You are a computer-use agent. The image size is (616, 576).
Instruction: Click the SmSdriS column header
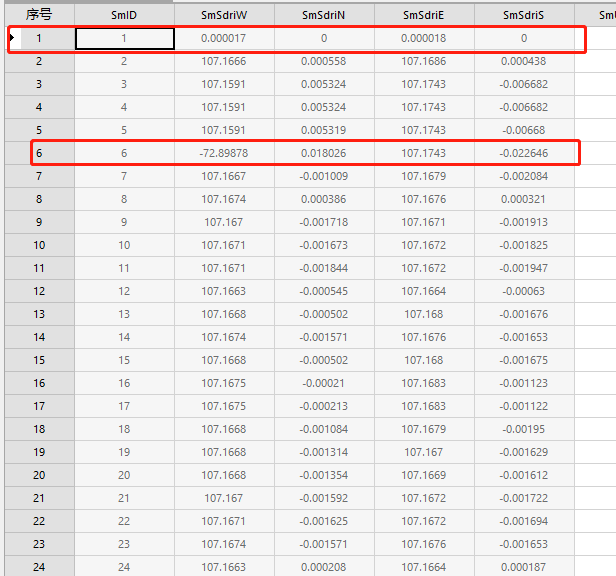click(x=524, y=15)
